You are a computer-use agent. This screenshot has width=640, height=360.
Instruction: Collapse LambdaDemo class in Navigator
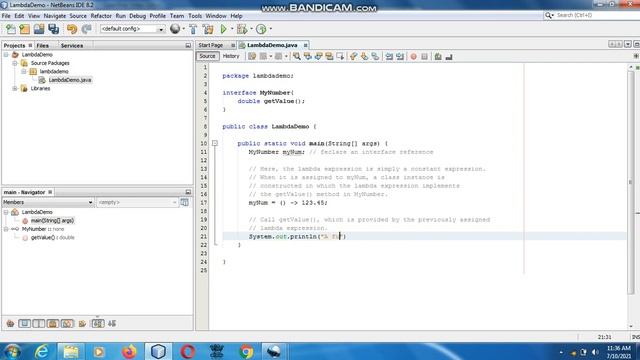(x=6, y=212)
